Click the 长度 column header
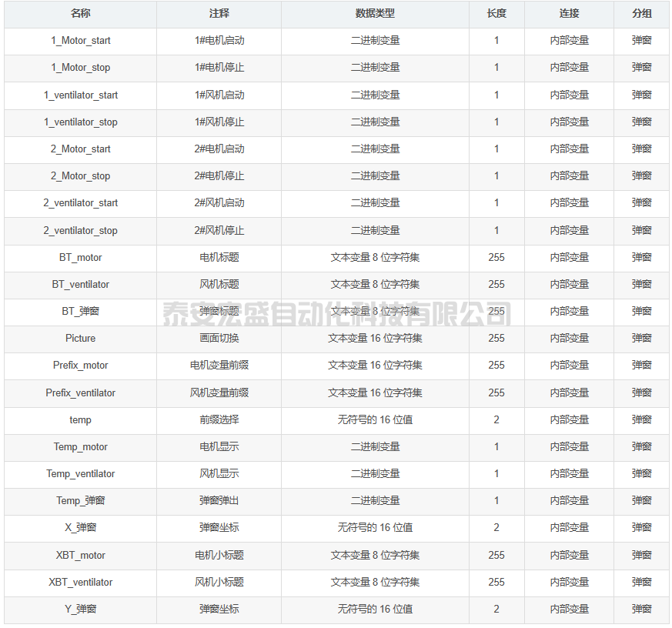This screenshot has width=672, height=628. [496, 14]
